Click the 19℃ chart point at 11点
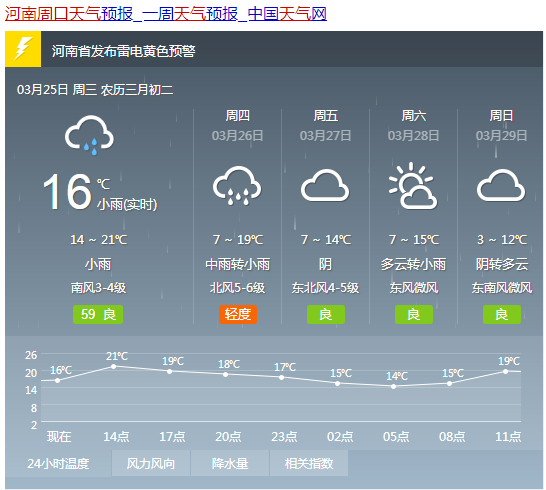Image resolution: width=546 pixels, height=490 pixels. 506,372
